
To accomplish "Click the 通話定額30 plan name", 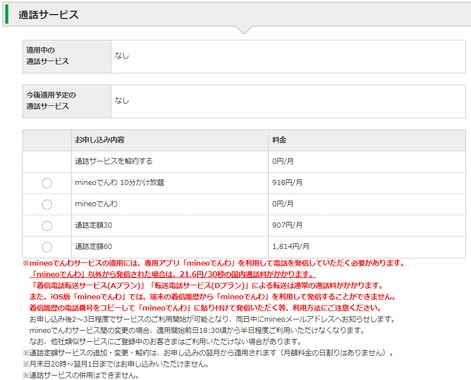I will click(93, 225).
